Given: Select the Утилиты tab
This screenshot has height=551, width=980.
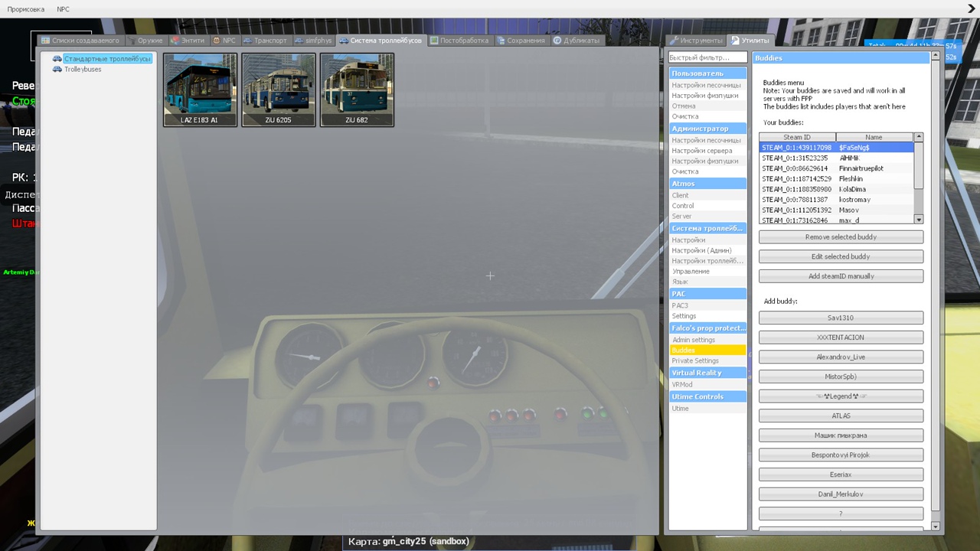Looking at the screenshot, I should pos(750,40).
